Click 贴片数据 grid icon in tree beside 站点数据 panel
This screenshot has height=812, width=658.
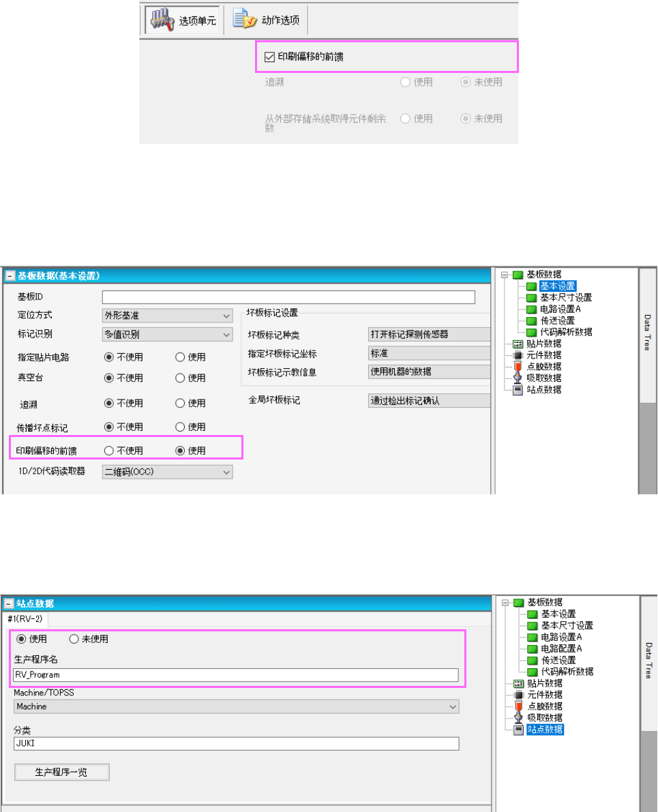tap(519, 684)
